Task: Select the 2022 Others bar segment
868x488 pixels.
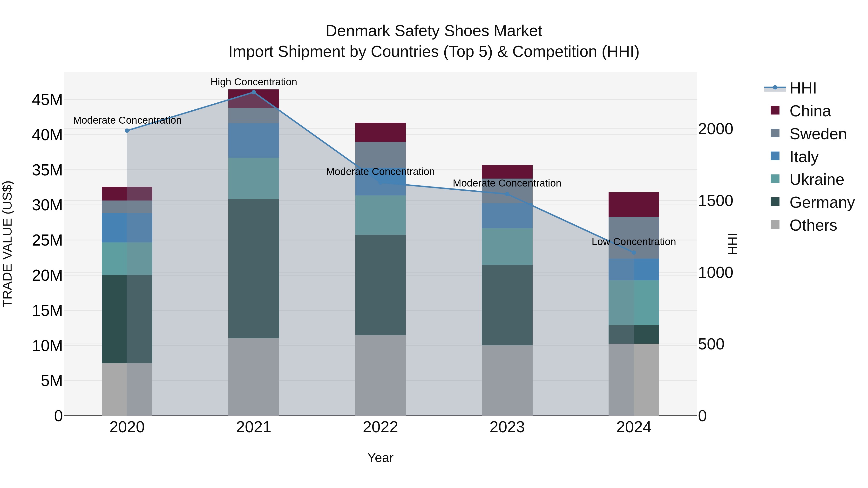Action: [380, 375]
